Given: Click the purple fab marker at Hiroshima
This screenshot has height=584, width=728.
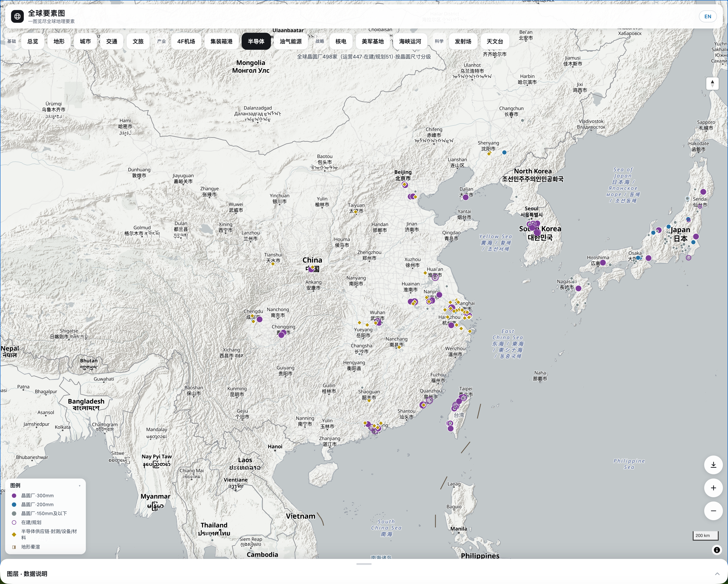Looking at the screenshot, I should pos(603,263).
